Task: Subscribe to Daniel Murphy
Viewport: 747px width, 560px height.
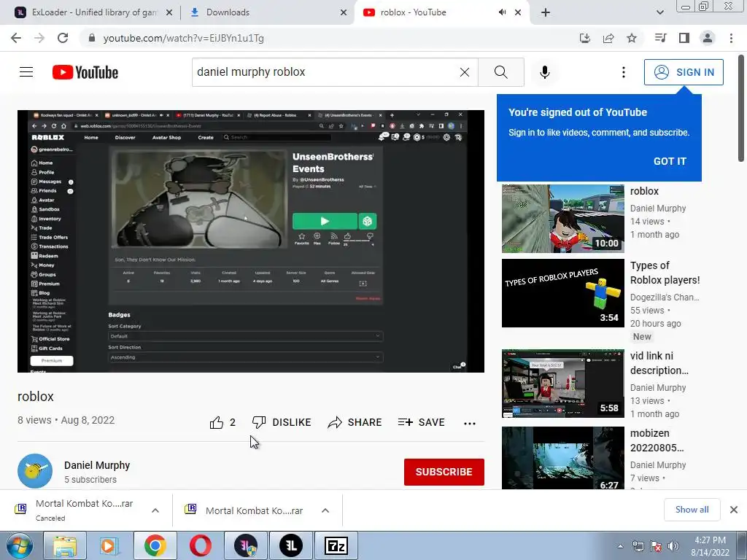Action: [x=444, y=472]
